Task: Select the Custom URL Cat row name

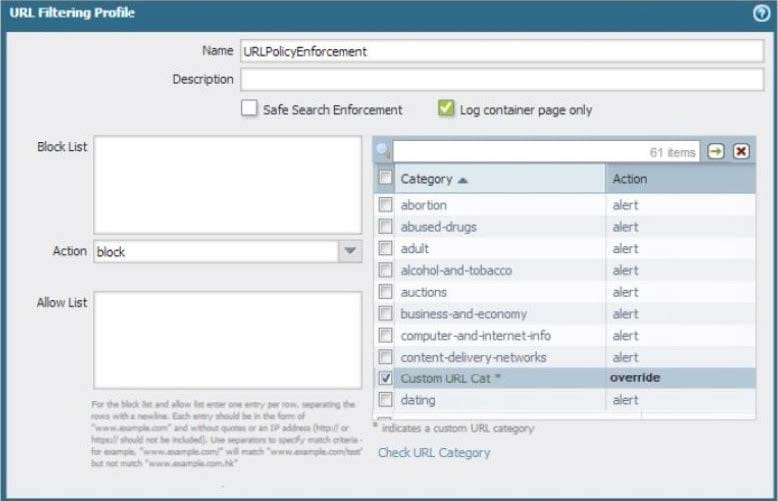Action: tap(450, 378)
